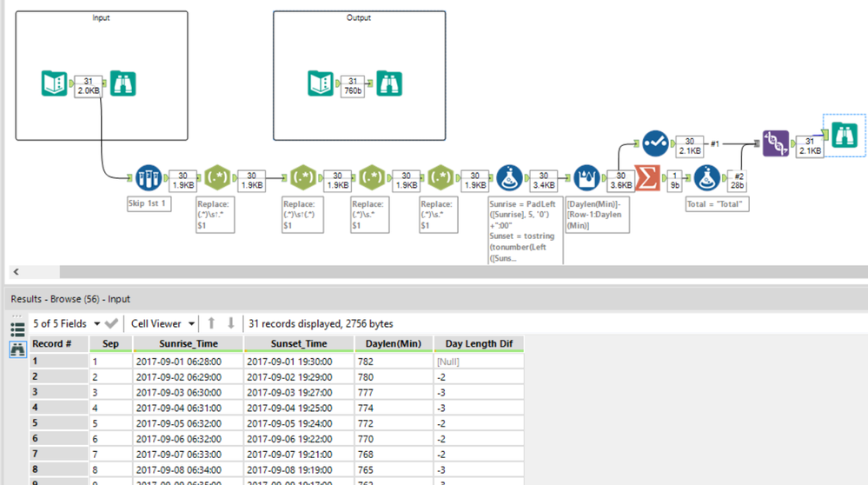Select the Multi-Row Formula tool
Screen dimensions: 868x485
coord(586,178)
